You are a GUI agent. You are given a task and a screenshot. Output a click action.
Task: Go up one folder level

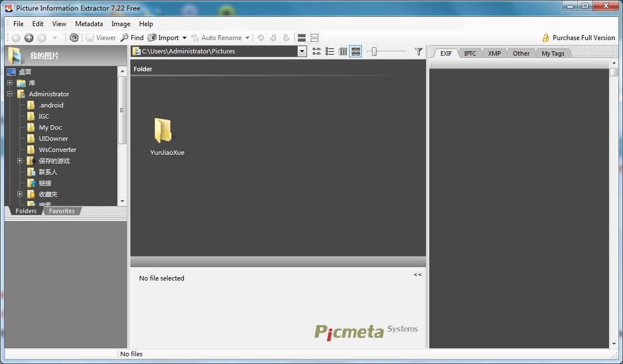tap(29, 38)
